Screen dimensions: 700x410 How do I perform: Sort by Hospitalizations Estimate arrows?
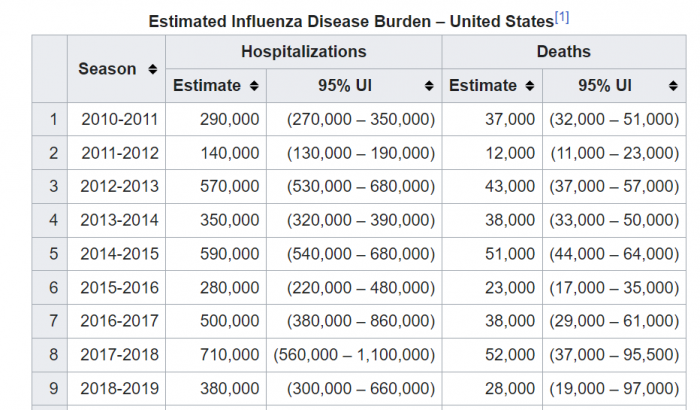coord(256,86)
